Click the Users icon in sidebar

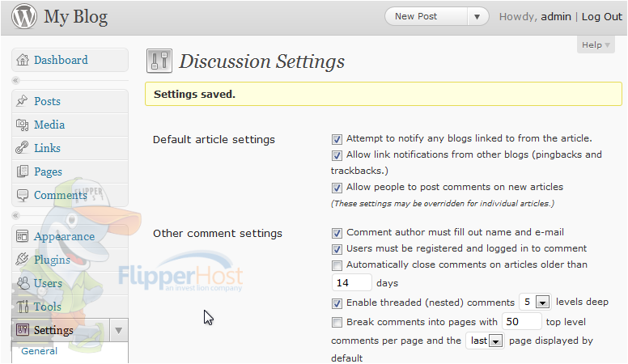pyautogui.click(x=23, y=283)
